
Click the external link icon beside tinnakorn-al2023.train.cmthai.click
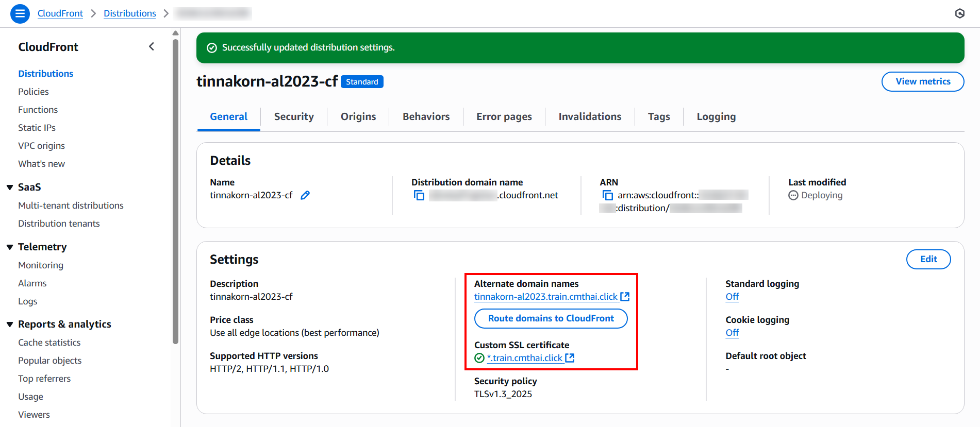coord(625,297)
